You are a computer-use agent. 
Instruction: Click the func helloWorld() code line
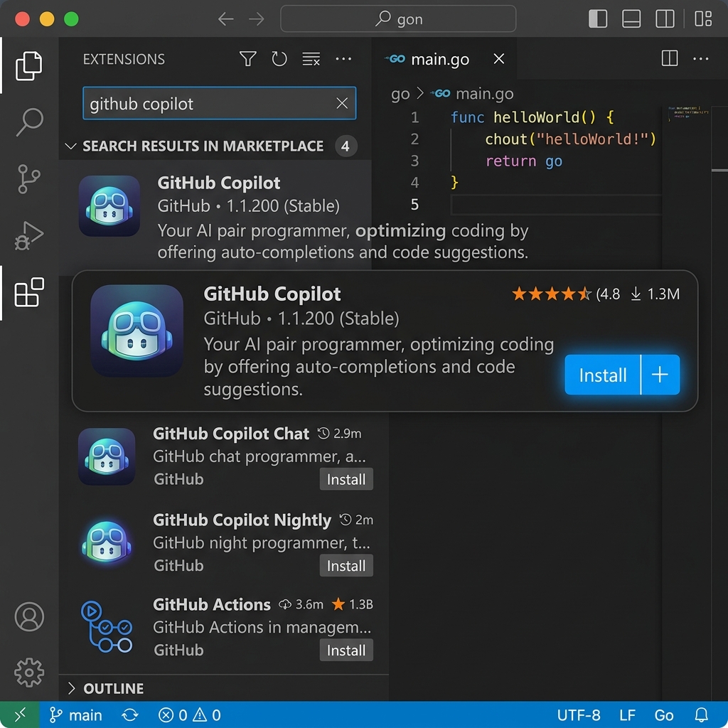coord(532,117)
